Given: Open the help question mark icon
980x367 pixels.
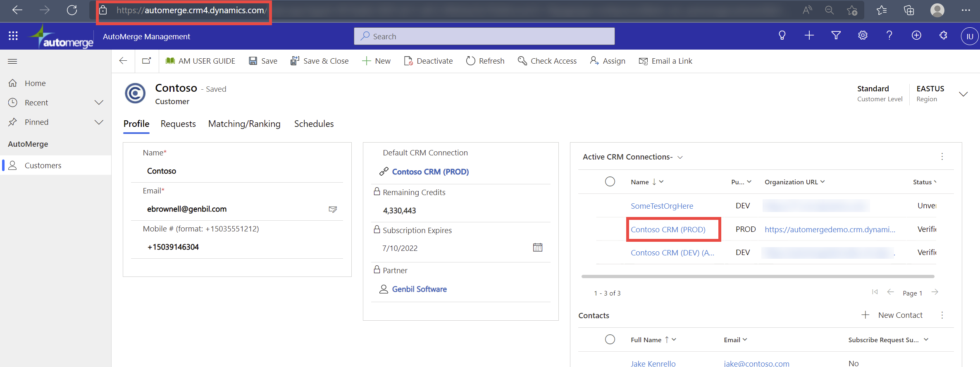Looking at the screenshot, I should [x=889, y=36].
